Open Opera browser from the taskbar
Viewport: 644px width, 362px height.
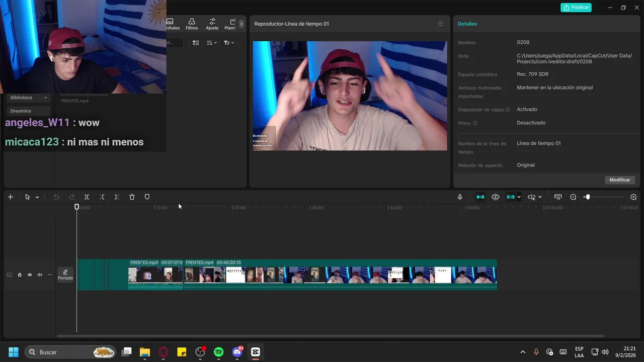(x=164, y=352)
